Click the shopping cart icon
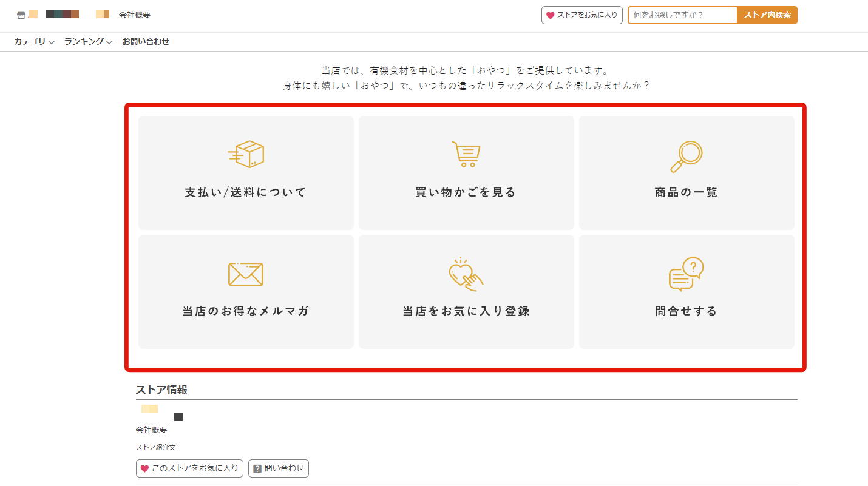This screenshot has height=486, width=868. tap(466, 154)
